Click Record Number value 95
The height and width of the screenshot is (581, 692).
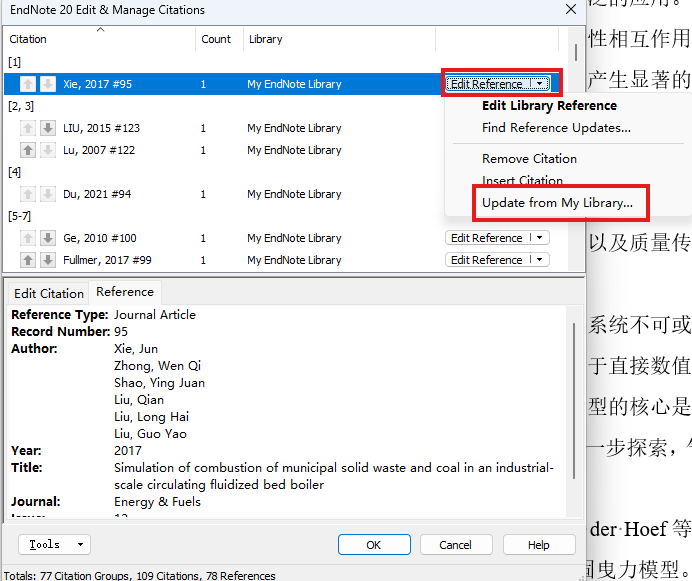coord(120,332)
